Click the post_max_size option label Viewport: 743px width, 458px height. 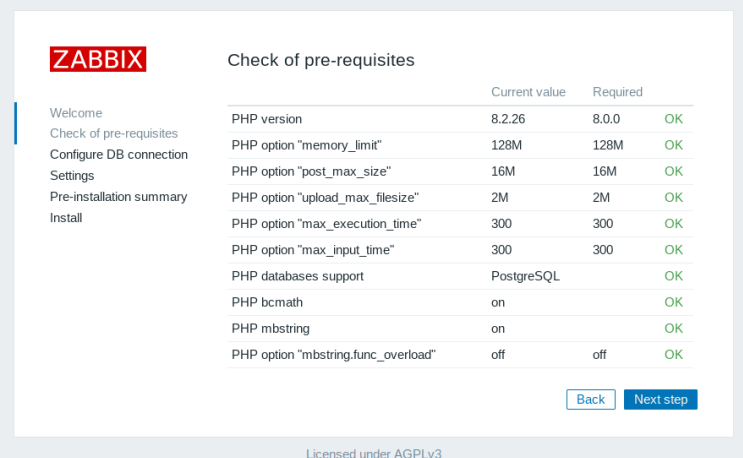click(311, 171)
